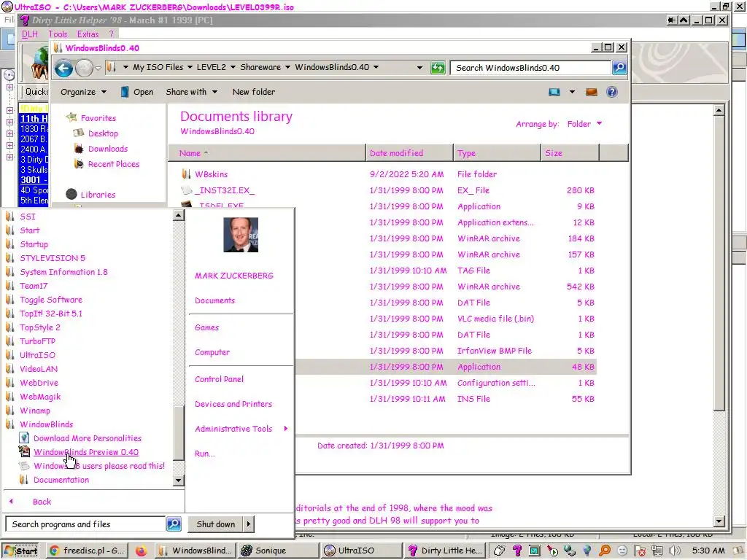Click the volume speaker icon in the system tray

[x=675, y=551]
